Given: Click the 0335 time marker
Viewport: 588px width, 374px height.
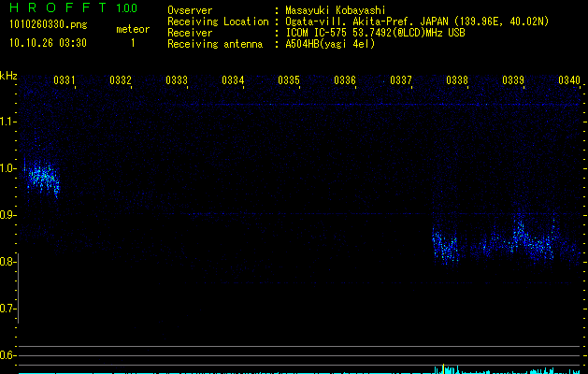Looking at the screenshot, I should [x=289, y=80].
